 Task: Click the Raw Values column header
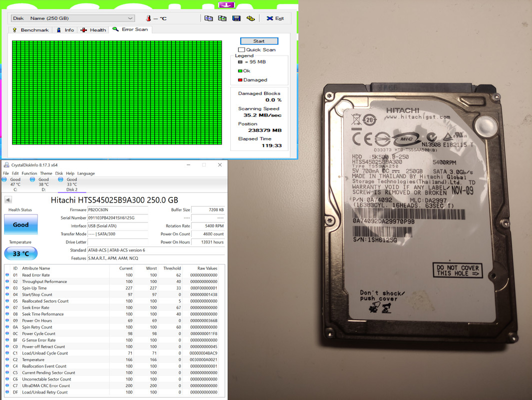[x=207, y=268]
